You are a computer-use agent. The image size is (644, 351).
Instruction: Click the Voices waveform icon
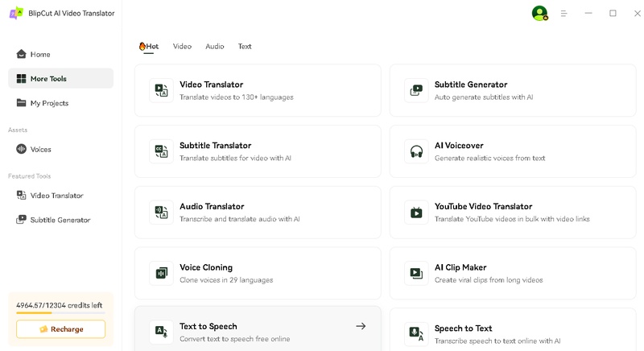coord(22,149)
